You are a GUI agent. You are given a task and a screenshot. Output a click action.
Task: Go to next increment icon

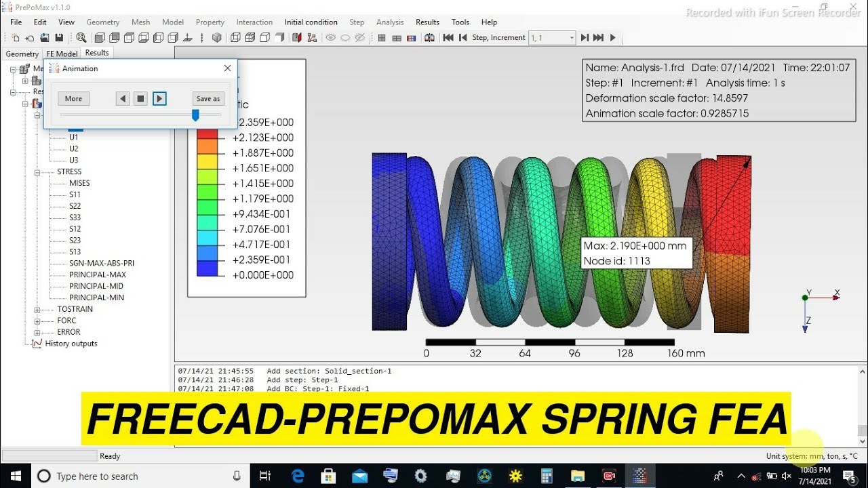point(585,38)
